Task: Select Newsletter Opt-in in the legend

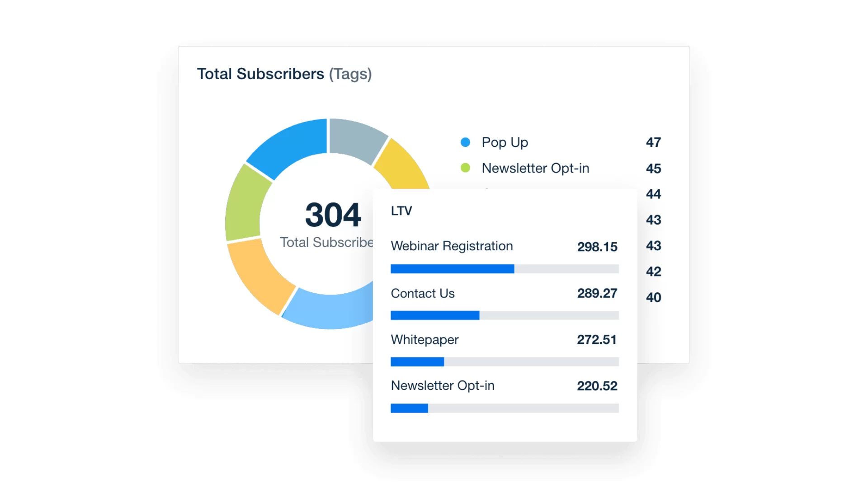Action: coord(535,168)
